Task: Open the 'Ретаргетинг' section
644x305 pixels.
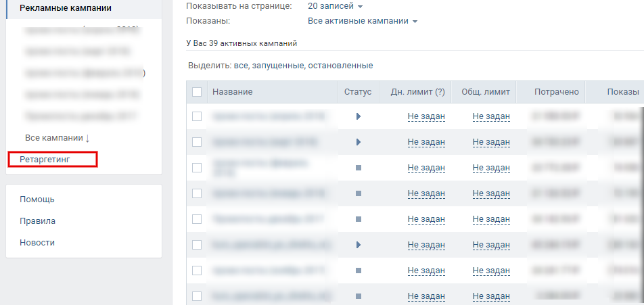Action: coord(45,160)
